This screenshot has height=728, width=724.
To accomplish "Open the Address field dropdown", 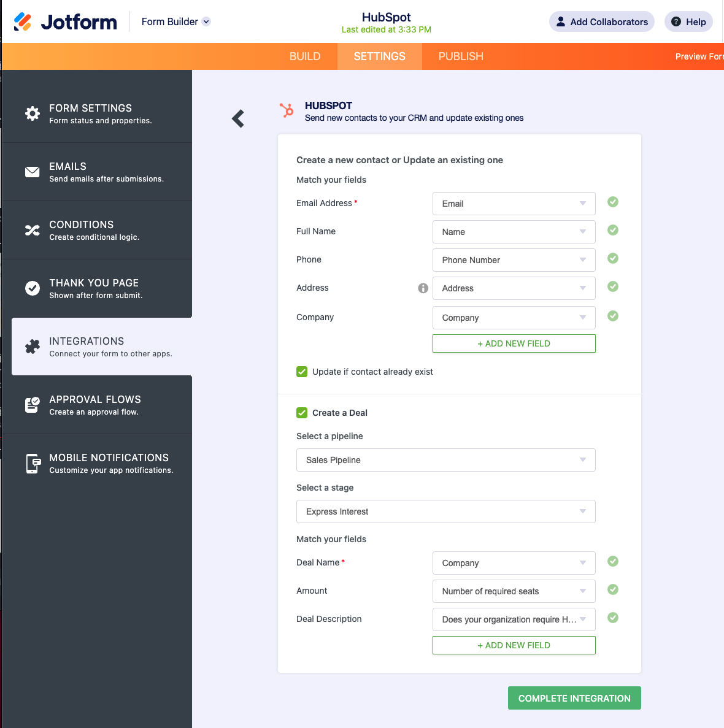I will coord(514,289).
